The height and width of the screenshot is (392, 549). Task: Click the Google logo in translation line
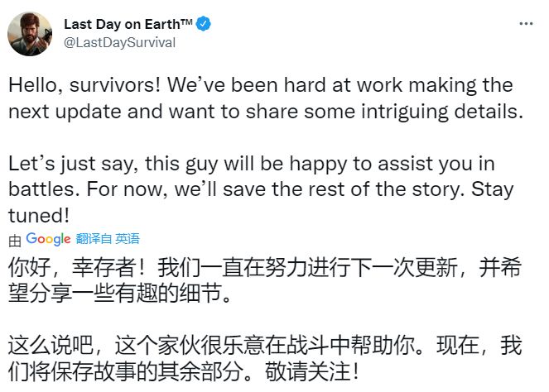pyautogui.click(x=48, y=238)
